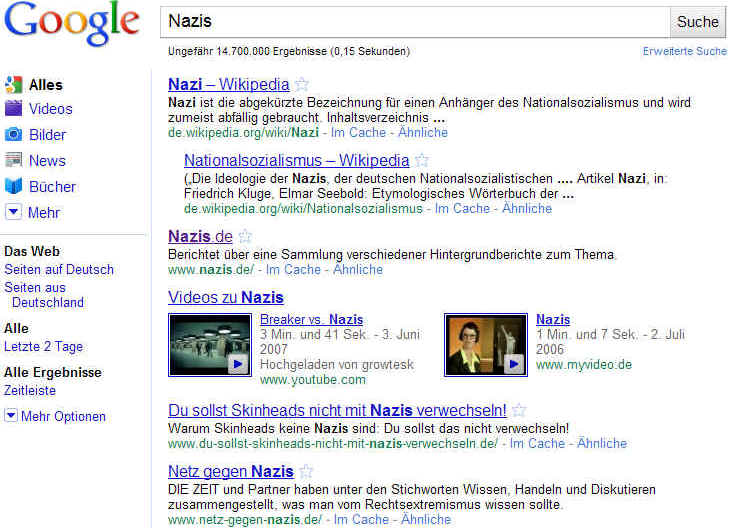Image resolution: width=733 pixels, height=528 pixels.
Task: Open the Zeitleiste view
Action: click(x=30, y=390)
